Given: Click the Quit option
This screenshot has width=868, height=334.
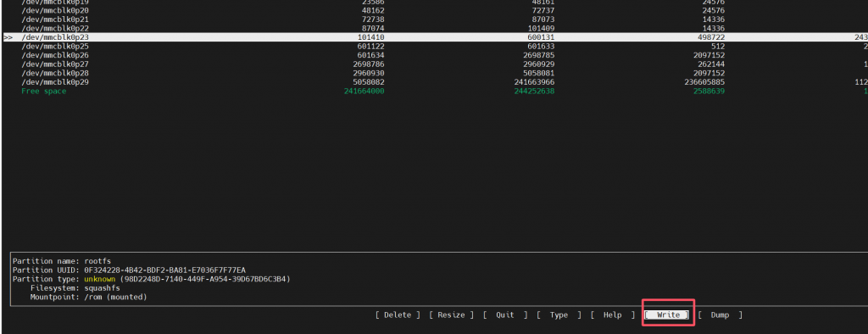Looking at the screenshot, I should coord(505,315).
